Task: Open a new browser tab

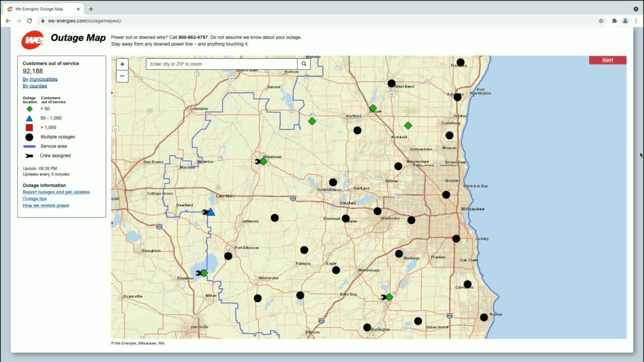Action: click(x=91, y=9)
